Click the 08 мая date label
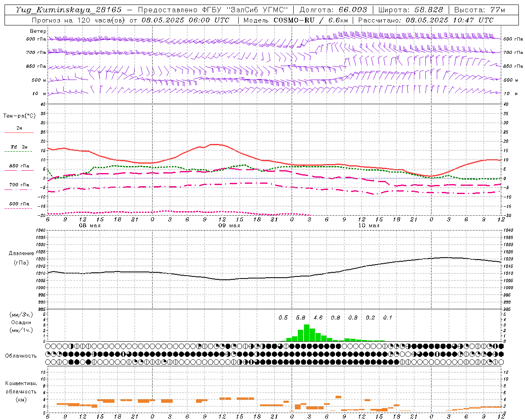Screen dimensions: 525x420 click(x=90, y=226)
